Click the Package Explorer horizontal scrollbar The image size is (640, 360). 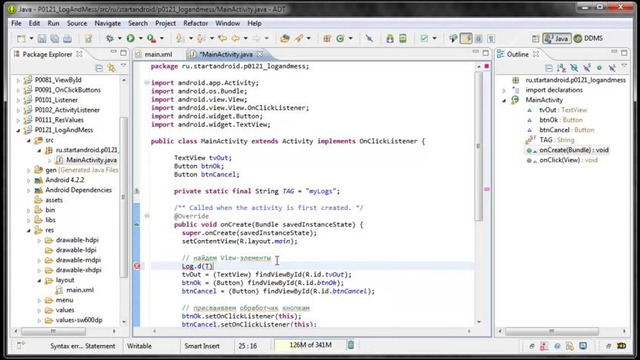(53, 331)
